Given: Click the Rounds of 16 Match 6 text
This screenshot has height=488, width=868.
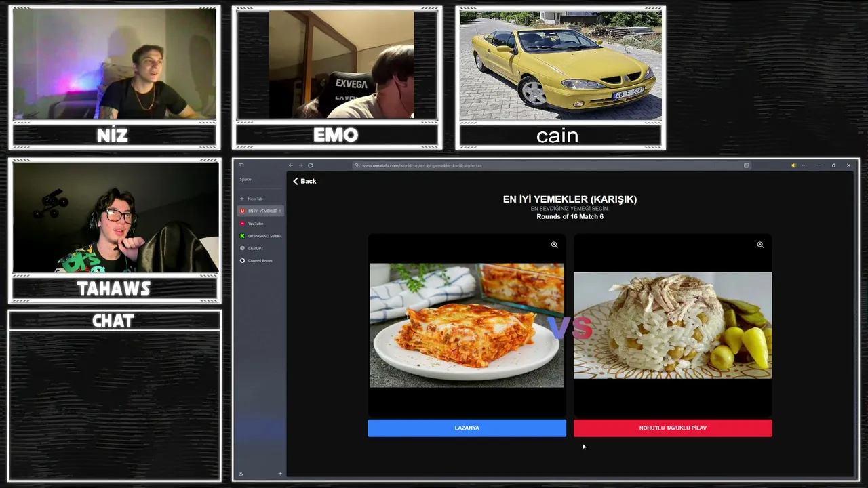Looking at the screenshot, I should (x=570, y=217).
